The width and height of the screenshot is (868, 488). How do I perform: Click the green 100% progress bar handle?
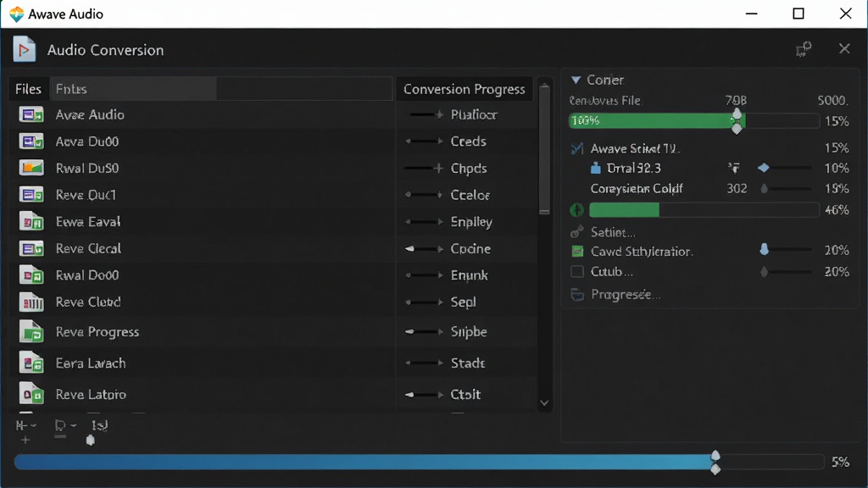[x=737, y=120]
